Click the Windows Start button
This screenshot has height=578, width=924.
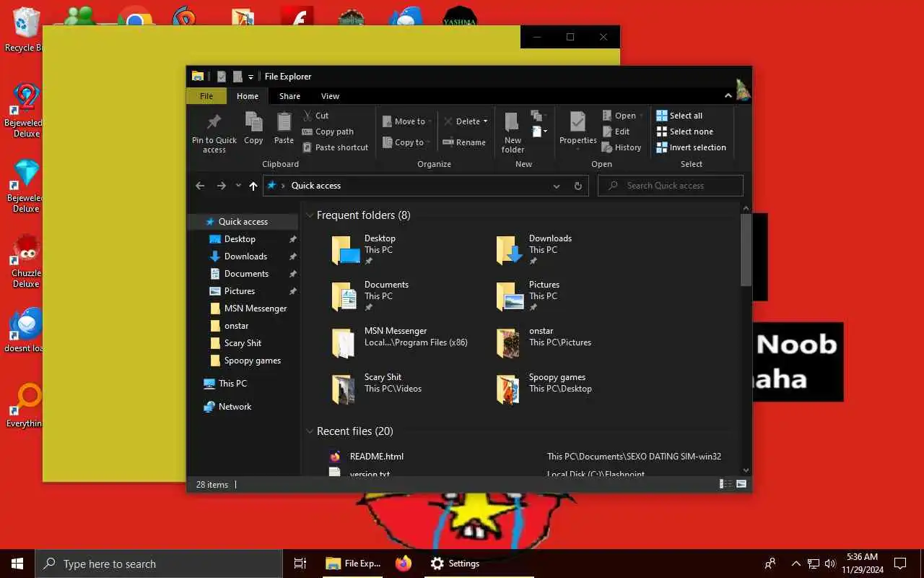click(17, 564)
